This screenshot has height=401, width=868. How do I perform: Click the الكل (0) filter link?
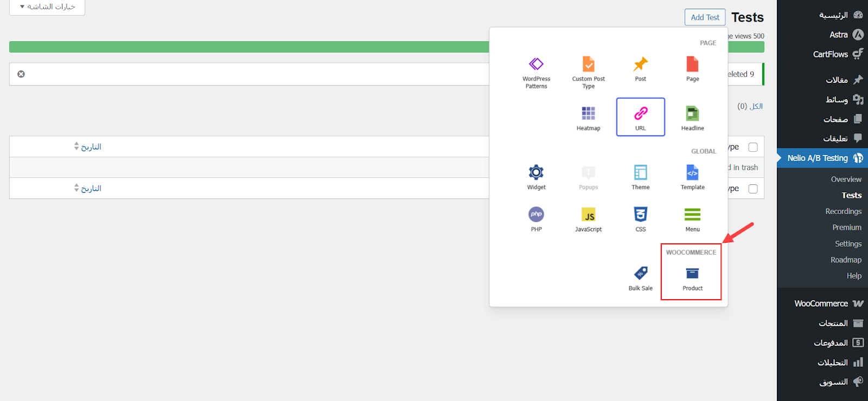[x=750, y=106]
